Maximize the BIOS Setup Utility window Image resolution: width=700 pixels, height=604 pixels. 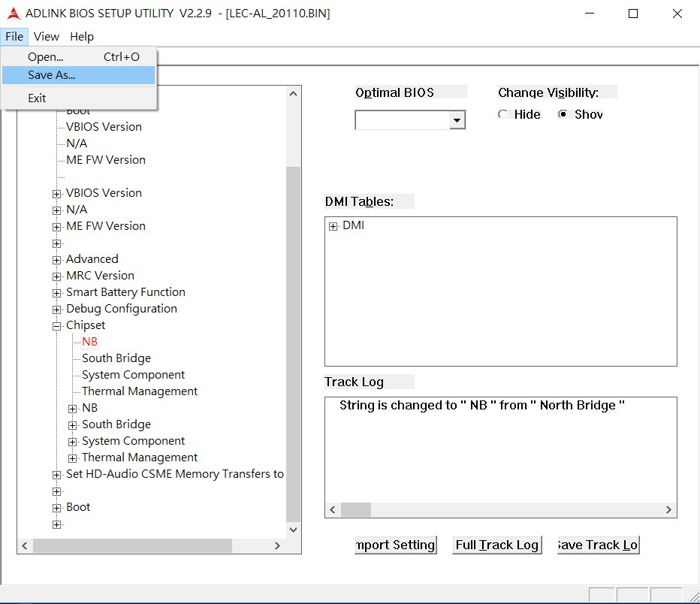point(633,14)
